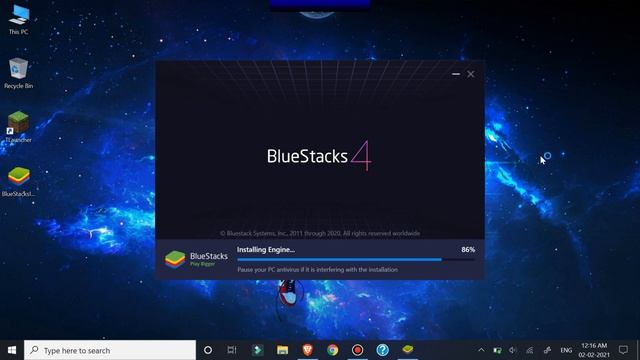Click the Bluestack Systems copyright notice
This screenshot has height=360, width=640.
(x=320, y=233)
